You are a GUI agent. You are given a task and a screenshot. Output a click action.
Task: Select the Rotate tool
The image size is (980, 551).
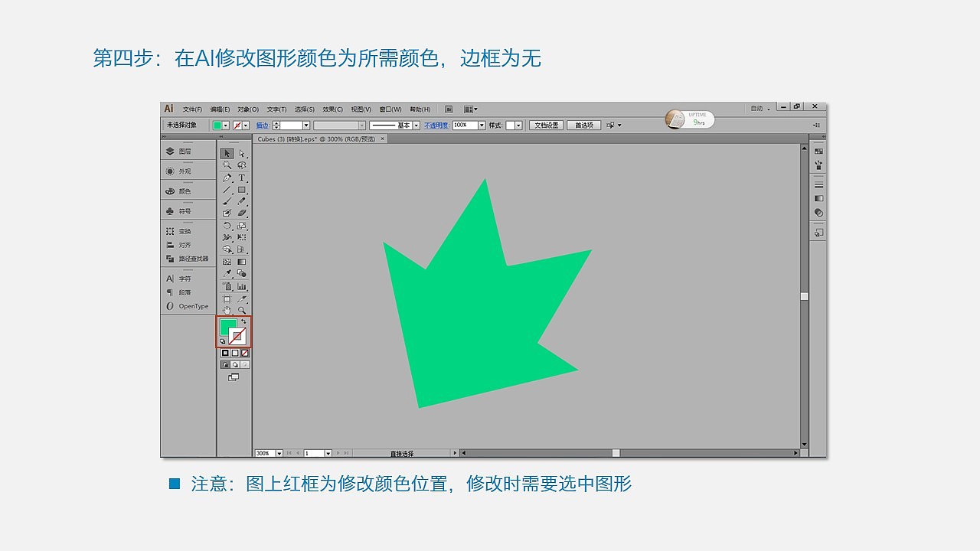point(227,226)
